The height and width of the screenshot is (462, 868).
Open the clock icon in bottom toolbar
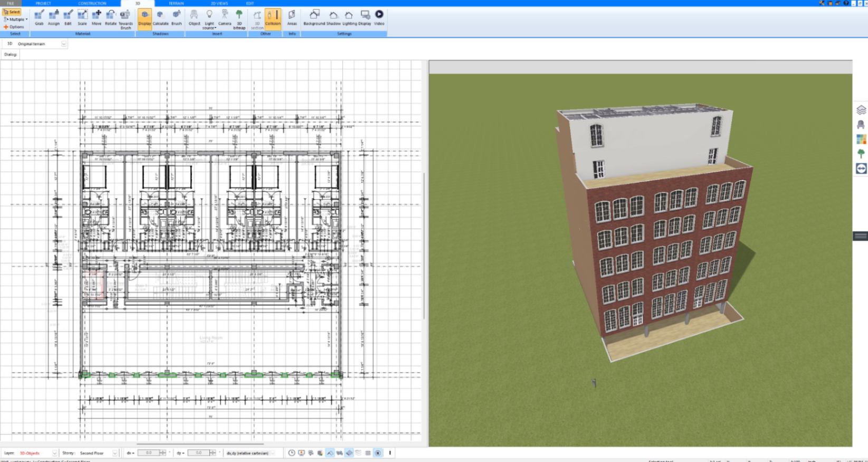[x=291, y=453]
